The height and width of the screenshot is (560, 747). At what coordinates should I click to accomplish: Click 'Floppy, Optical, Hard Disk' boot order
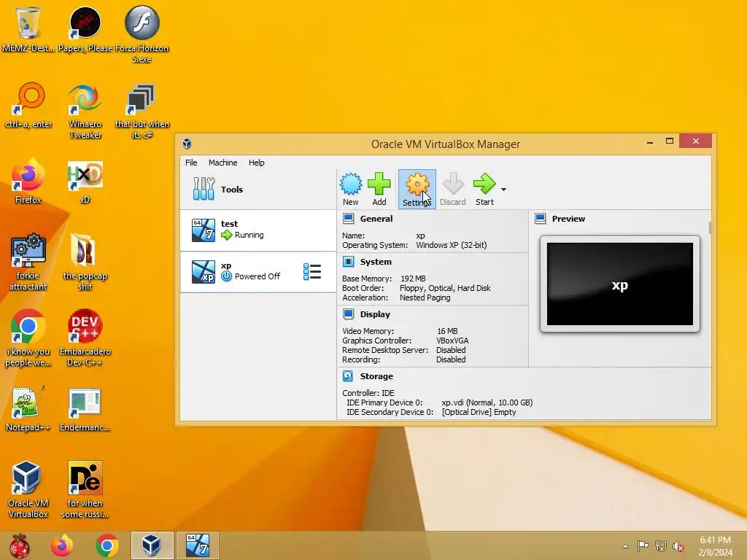click(445, 288)
